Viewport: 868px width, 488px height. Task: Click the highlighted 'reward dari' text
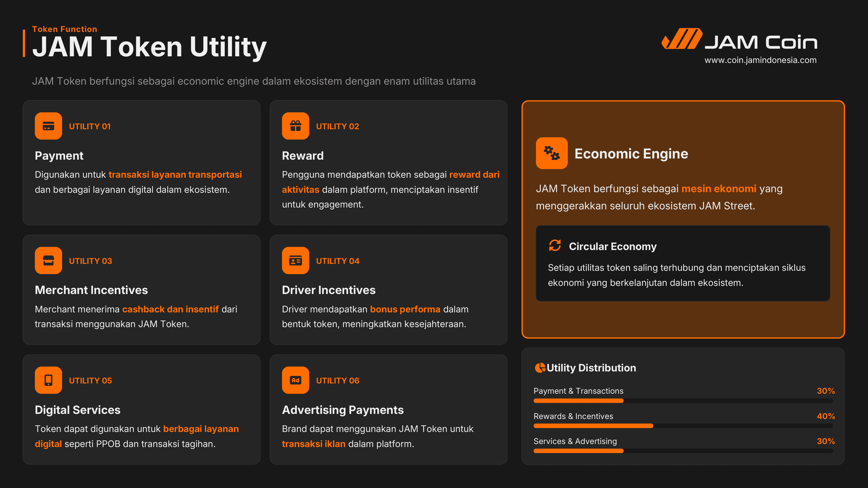474,174
